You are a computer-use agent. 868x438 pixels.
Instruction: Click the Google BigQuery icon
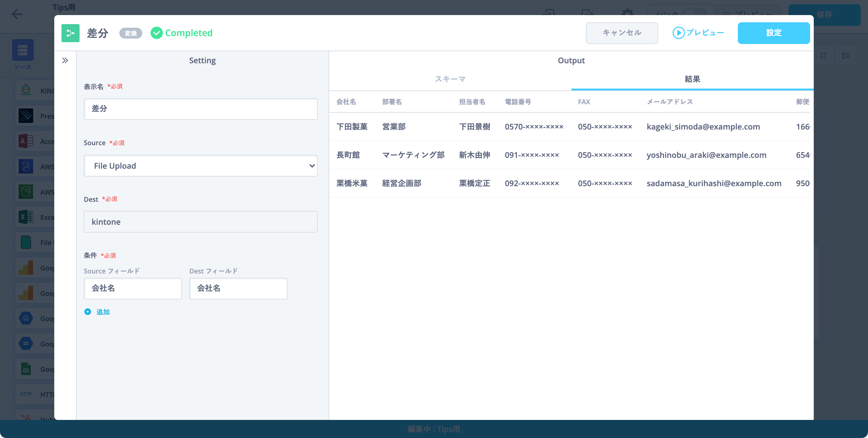point(26,318)
